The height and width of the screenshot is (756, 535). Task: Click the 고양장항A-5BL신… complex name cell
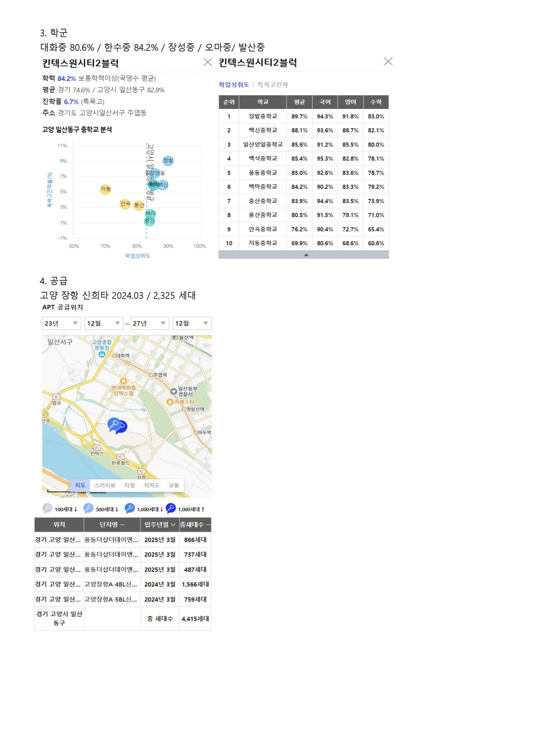(x=112, y=599)
